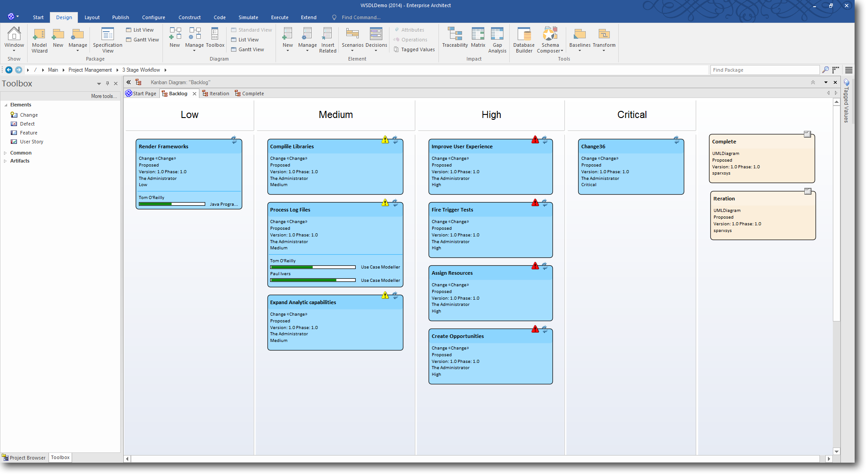Click inside the Find Package search field
Image resolution: width=868 pixels, height=476 pixels.
pyautogui.click(x=764, y=70)
